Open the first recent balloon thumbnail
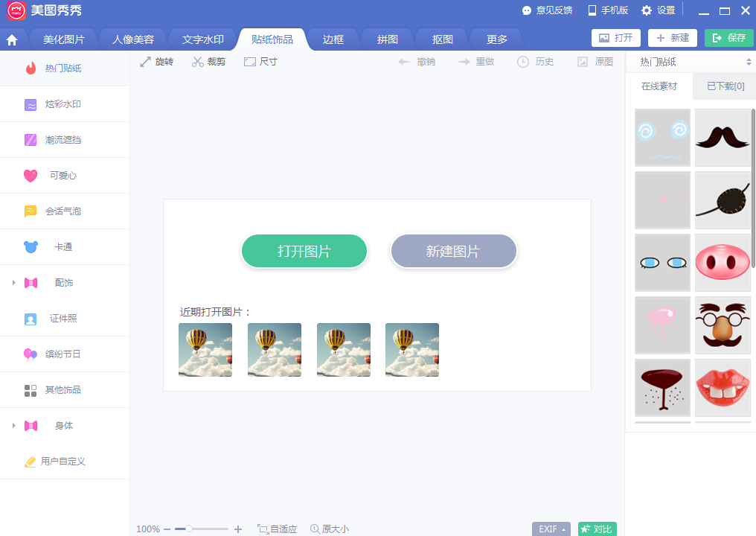This screenshot has width=756, height=536. 205,350
